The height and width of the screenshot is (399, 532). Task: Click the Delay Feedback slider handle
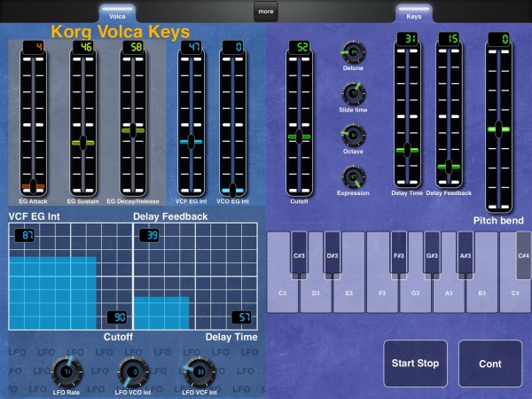pyautogui.click(x=449, y=167)
